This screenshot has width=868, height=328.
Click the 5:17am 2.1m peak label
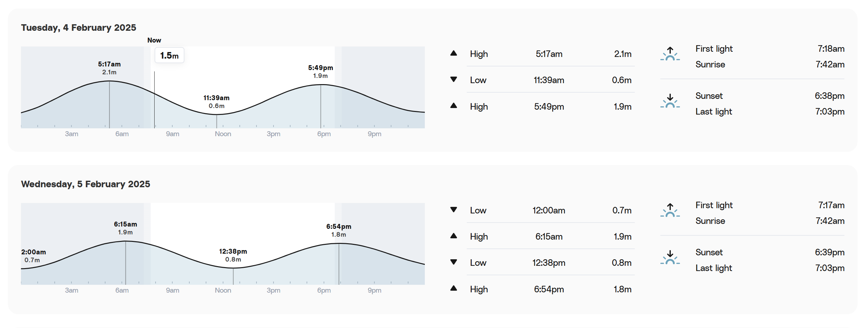pyautogui.click(x=109, y=68)
